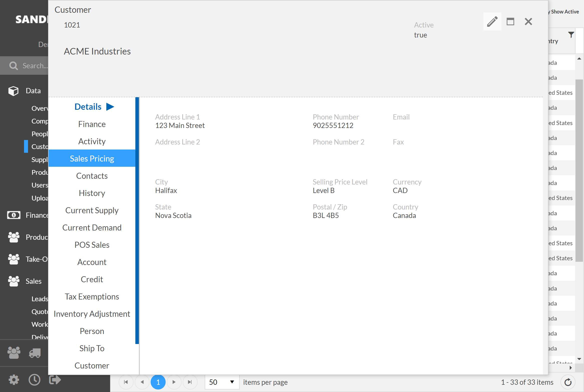The width and height of the screenshot is (584, 392).
Task: Select the Sales Pricing tab
Action: click(x=92, y=158)
